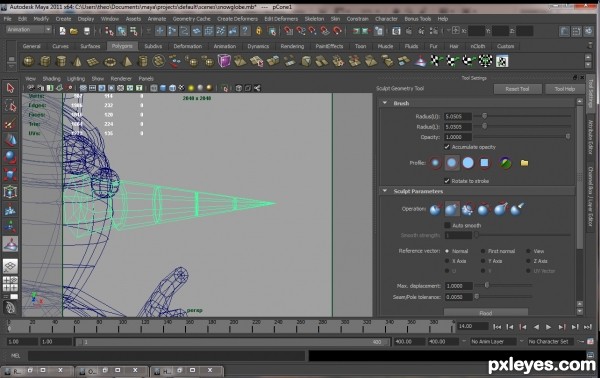Enable Auto smooth checkbox
600x378 pixels.
(447, 225)
